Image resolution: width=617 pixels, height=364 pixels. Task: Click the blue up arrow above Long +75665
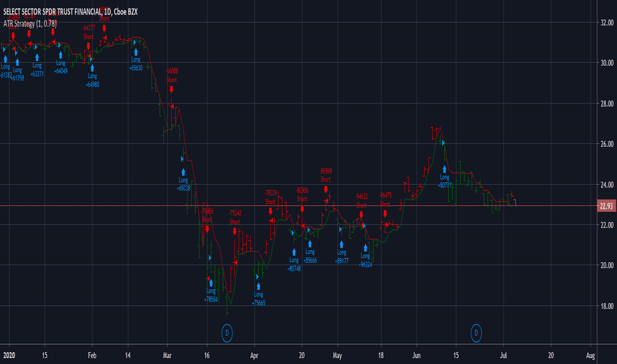[259, 287]
